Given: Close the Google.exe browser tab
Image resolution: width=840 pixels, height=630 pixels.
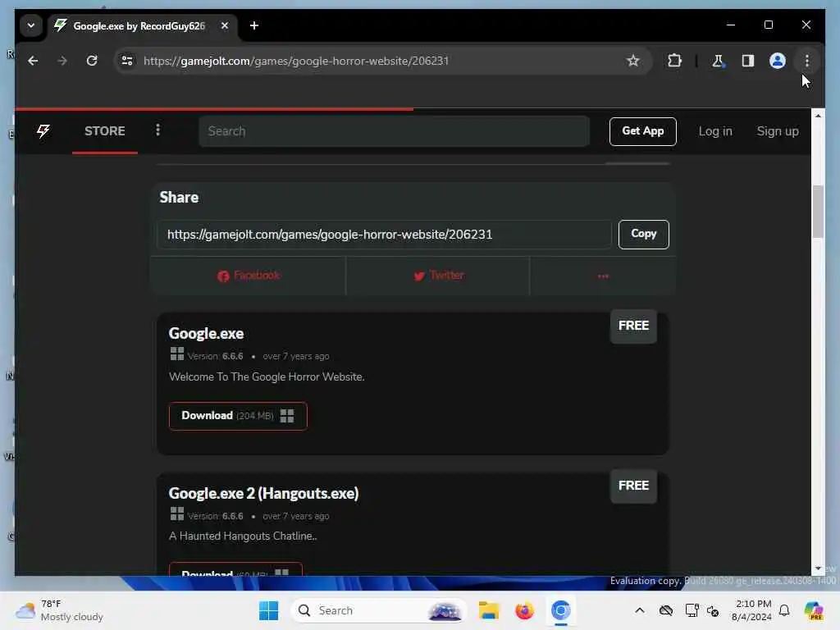Looking at the screenshot, I should (225, 25).
